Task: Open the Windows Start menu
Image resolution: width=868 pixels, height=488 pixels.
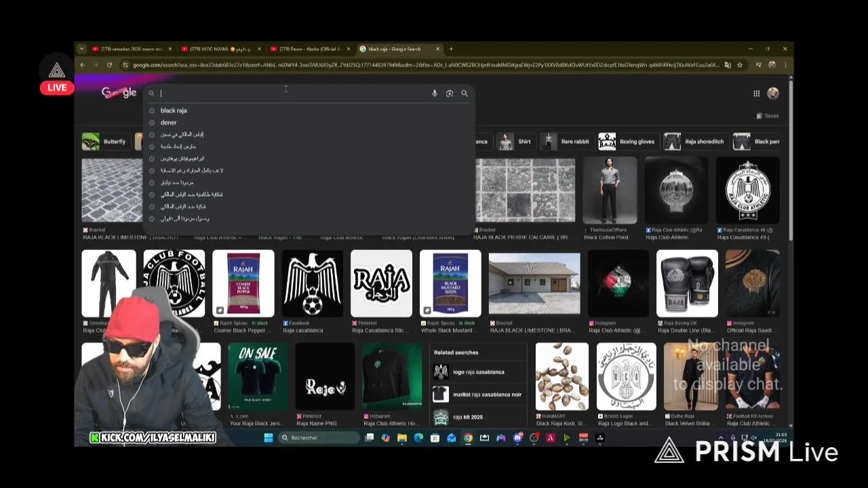Action: pos(269,438)
